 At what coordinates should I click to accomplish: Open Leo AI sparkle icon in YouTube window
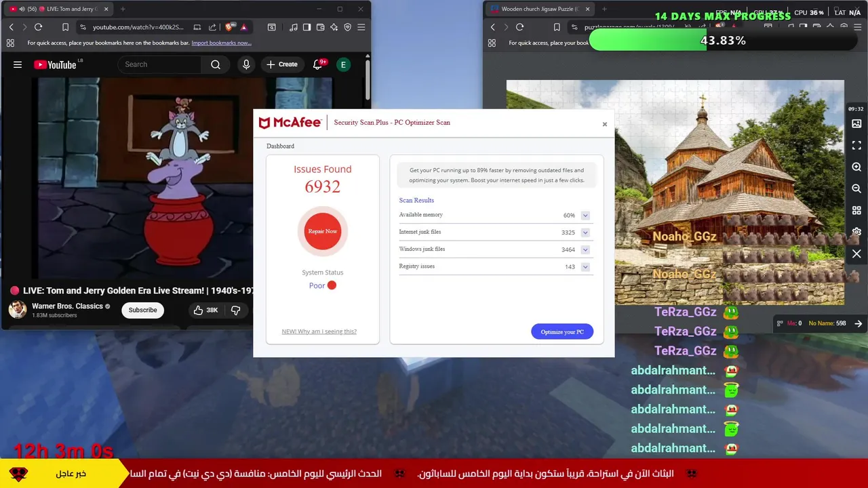click(x=334, y=27)
